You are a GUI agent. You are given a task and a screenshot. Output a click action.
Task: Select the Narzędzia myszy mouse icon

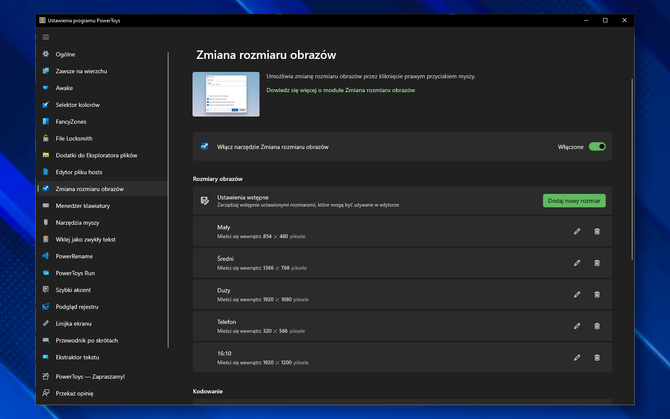coord(46,223)
